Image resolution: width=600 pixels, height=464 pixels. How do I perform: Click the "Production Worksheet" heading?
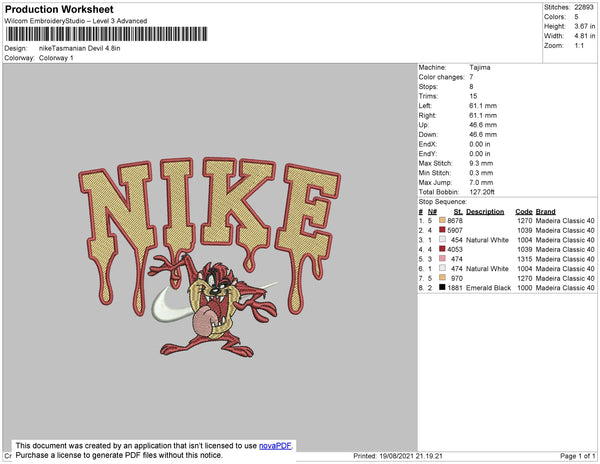tap(59, 10)
